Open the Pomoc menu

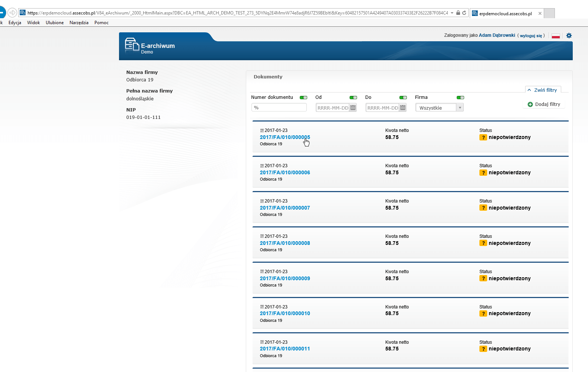(102, 23)
